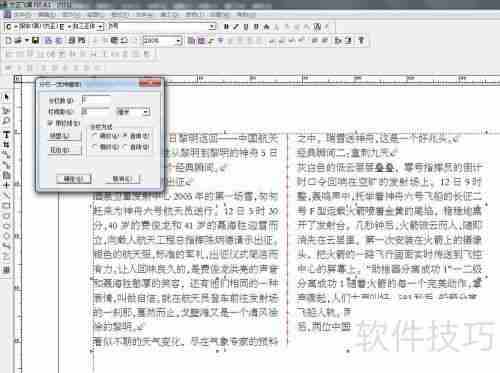The width and height of the screenshot is (500, 373).
Task: Select the straight line drawing tool
Action: 6,195
